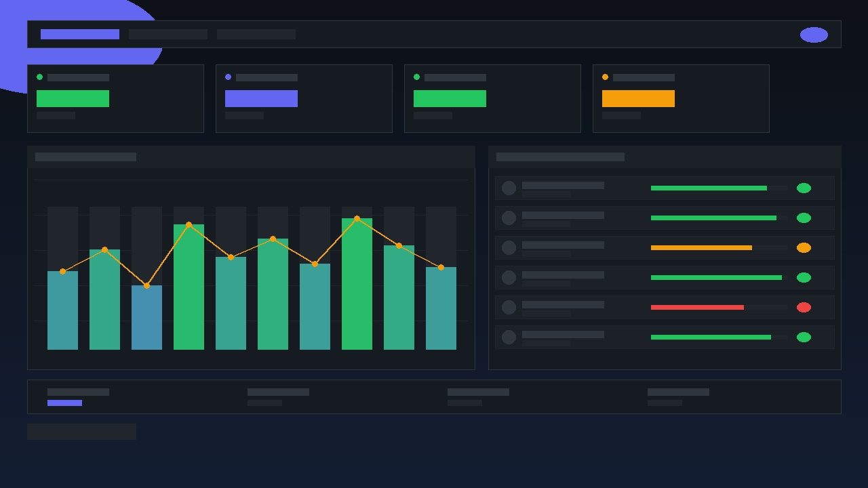Click the dark gray button below the bottom strip

click(81, 432)
